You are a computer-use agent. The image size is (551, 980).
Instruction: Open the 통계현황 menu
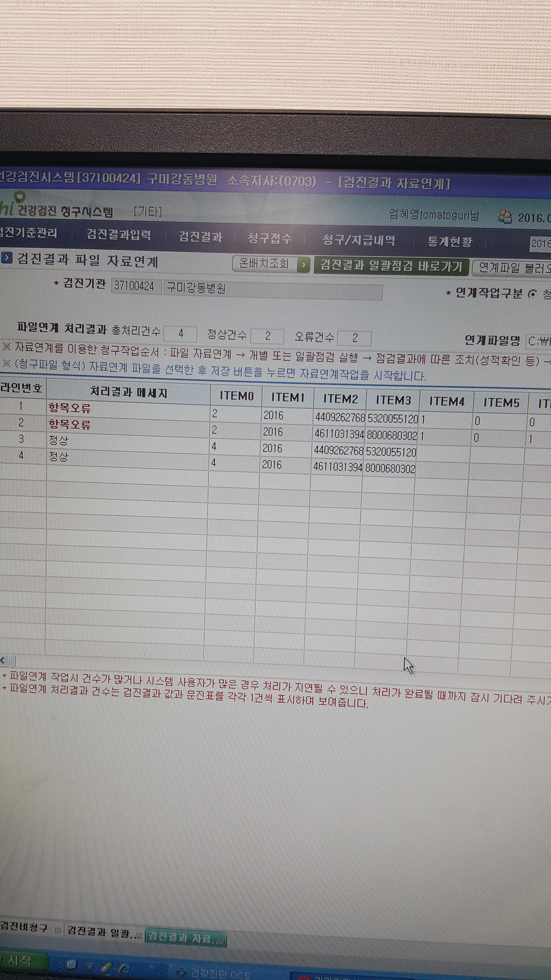pyautogui.click(x=450, y=241)
